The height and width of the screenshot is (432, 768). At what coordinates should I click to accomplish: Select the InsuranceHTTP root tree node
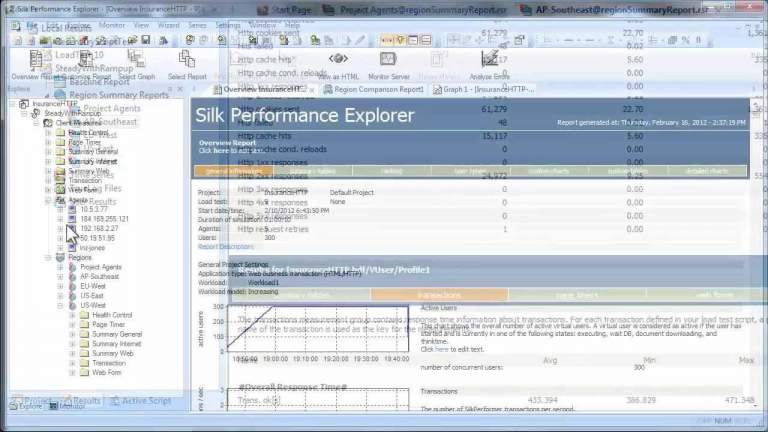(54, 104)
